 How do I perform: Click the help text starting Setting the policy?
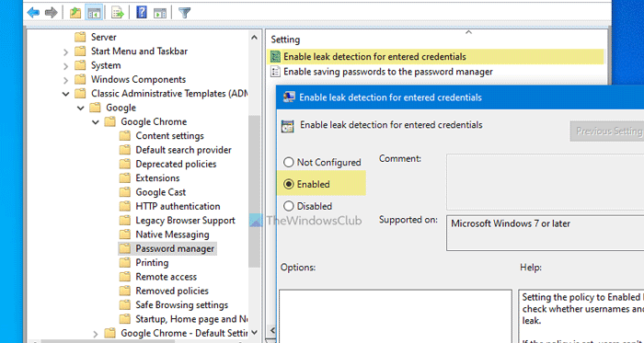[582, 309]
